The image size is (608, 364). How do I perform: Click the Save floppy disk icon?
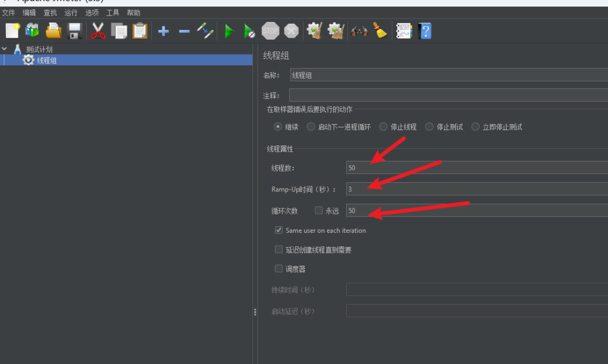coord(75,30)
